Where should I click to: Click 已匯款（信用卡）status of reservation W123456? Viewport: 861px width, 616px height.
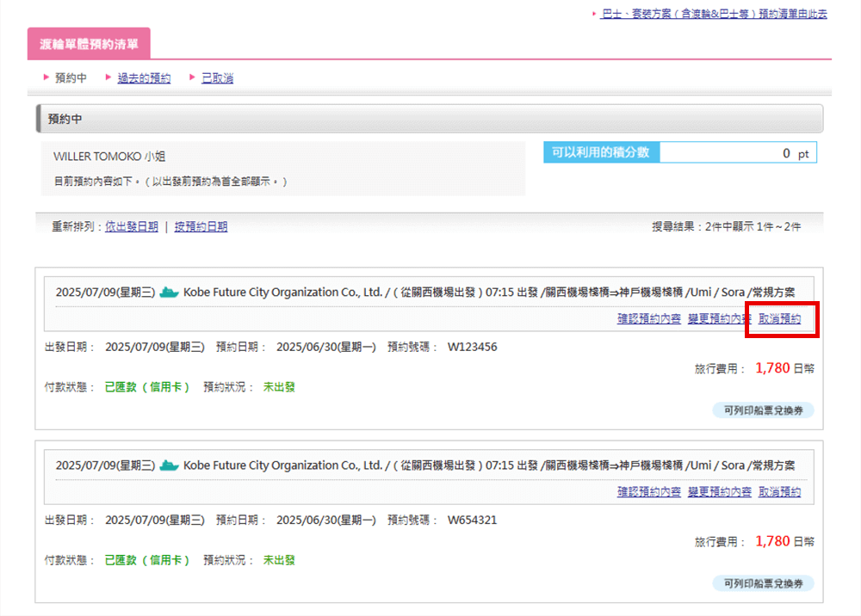tap(147, 387)
